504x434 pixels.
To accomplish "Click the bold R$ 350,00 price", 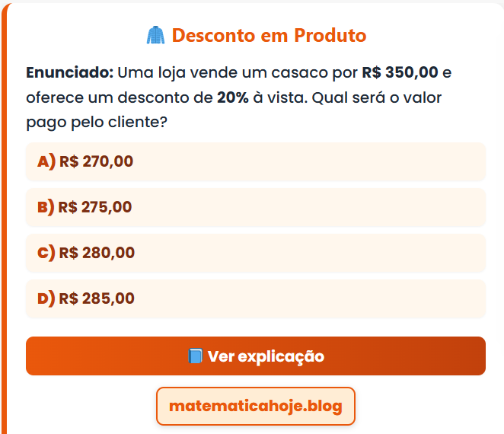I will pyautogui.click(x=400, y=73).
